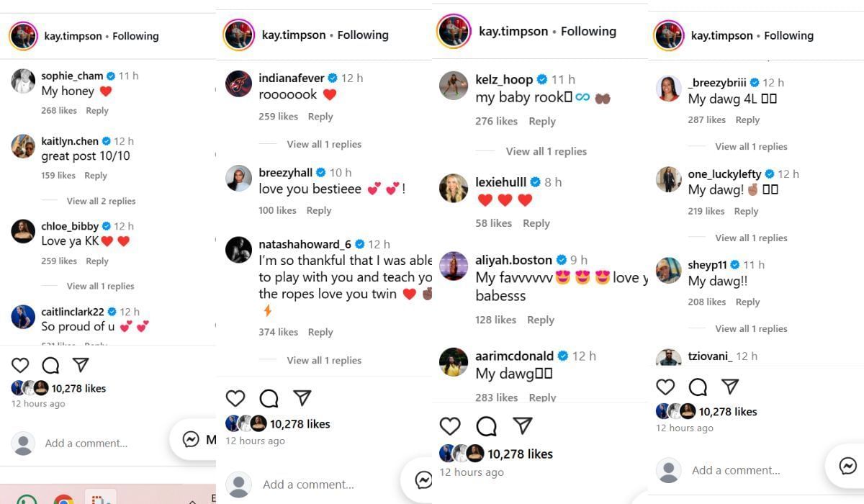
Task: Click share icon in the first panel
Action: click(81, 365)
